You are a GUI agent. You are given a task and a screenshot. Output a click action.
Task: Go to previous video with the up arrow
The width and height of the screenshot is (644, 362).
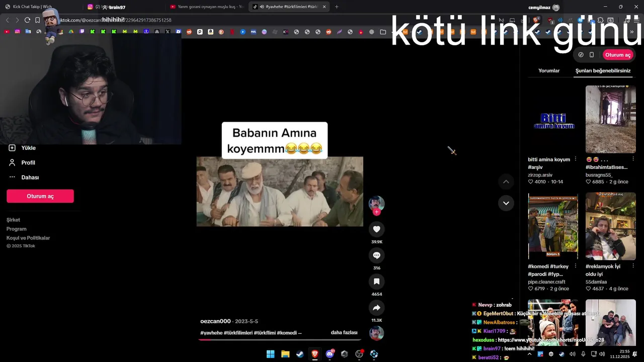coord(506,182)
